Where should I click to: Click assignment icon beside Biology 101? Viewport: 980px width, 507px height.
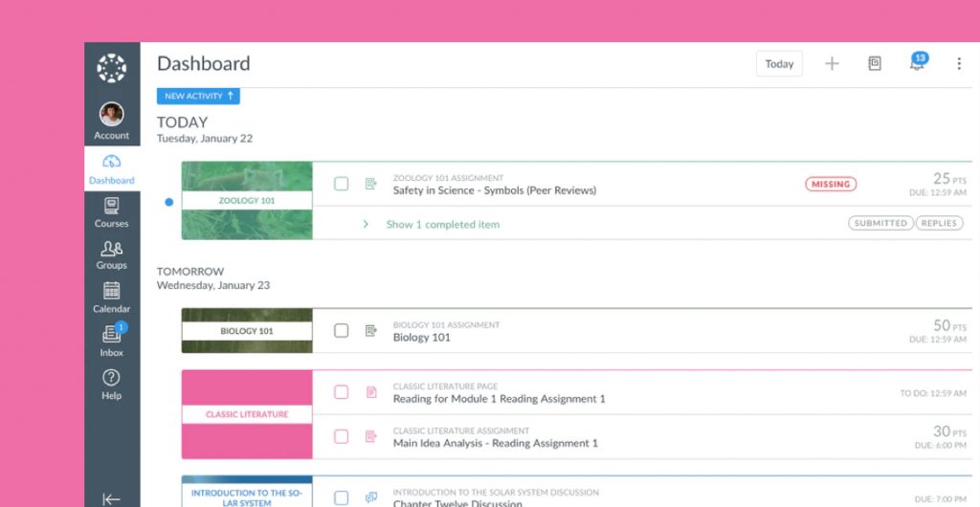[x=371, y=330]
